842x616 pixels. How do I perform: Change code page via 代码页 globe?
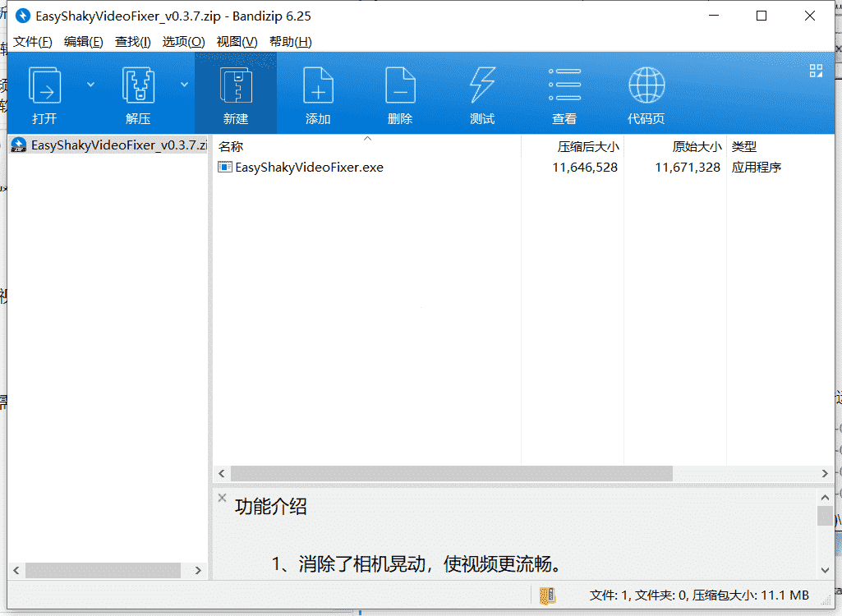pos(646,85)
